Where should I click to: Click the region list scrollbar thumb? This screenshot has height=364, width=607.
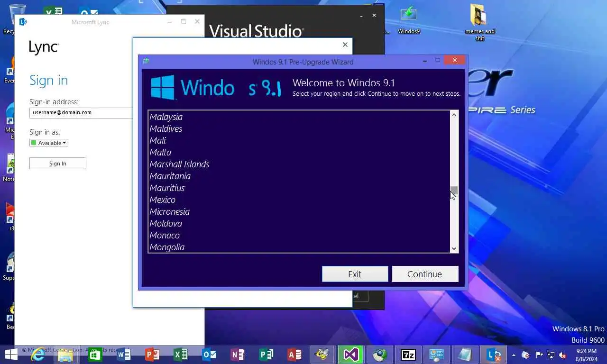coord(454,190)
